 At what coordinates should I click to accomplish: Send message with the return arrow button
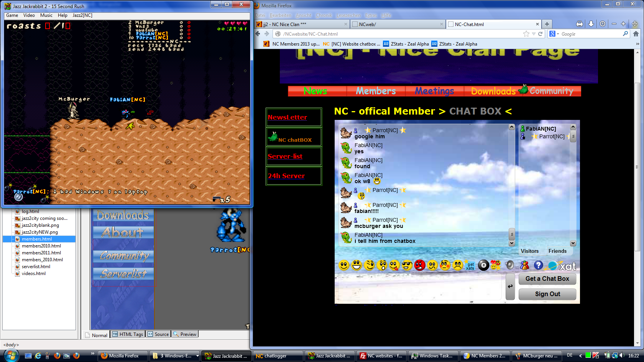click(510, 286)
